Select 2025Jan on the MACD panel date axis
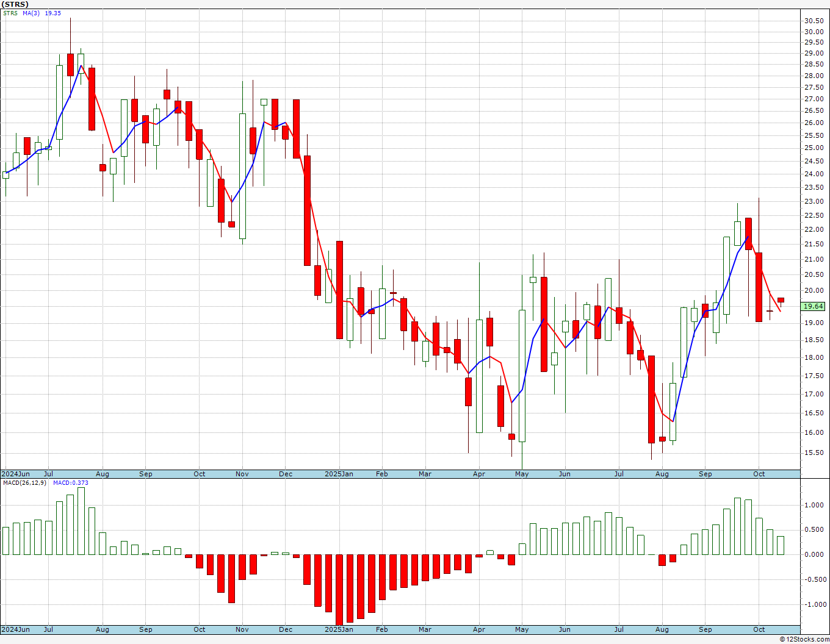The width and height of the screenshot is (830, 644). pos(339,629)
